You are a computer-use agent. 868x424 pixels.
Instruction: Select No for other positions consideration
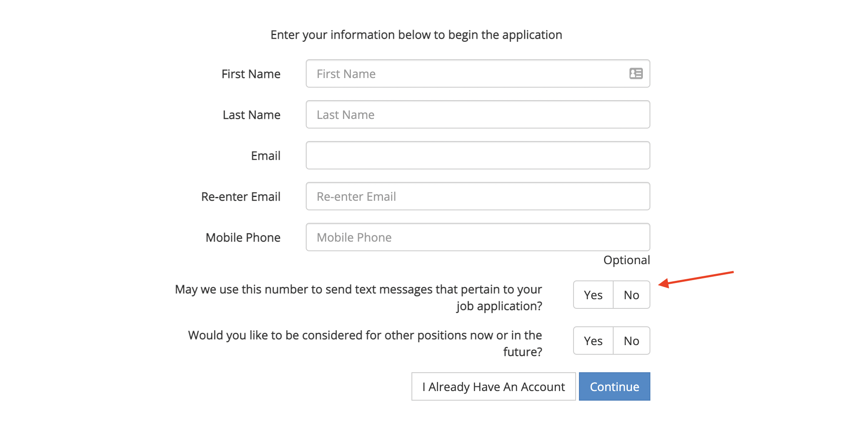tap(631, 341)
